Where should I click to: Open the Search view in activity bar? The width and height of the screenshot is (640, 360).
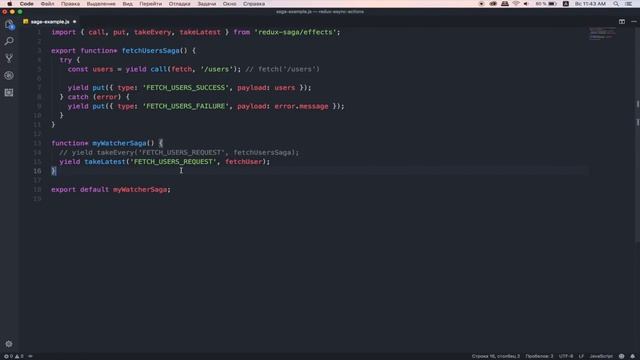click(x=9, y=41)
